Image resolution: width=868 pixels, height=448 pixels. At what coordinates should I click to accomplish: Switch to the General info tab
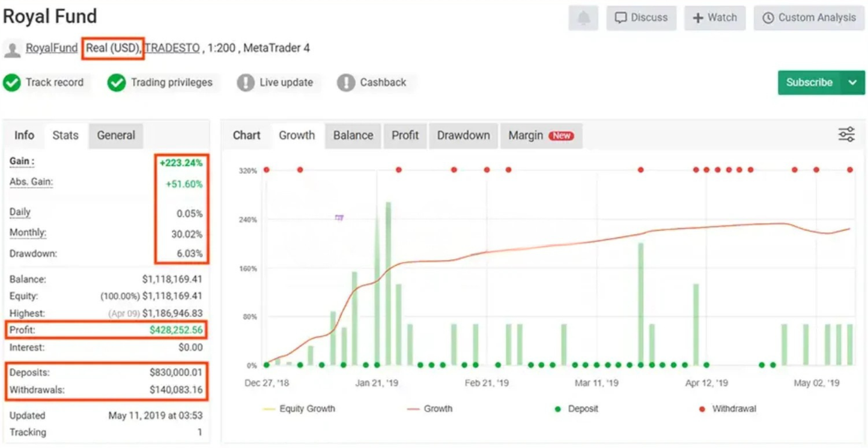point(116,135)
